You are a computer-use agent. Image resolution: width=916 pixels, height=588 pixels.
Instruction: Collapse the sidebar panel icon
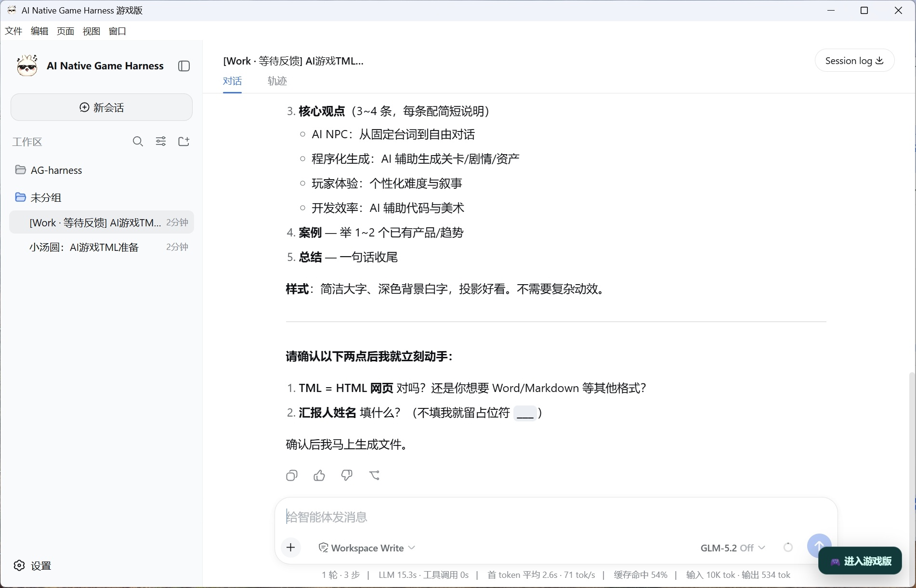point(184,66)
